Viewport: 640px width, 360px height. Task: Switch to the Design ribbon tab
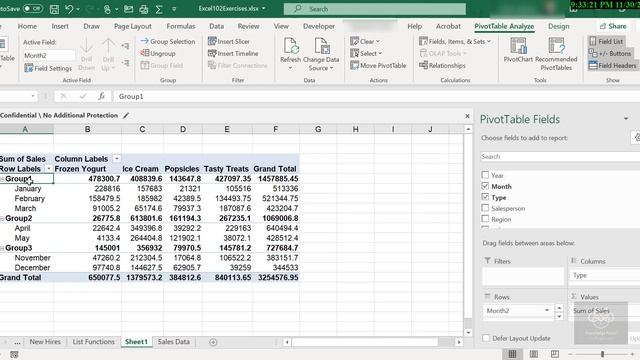pos(559,26)
